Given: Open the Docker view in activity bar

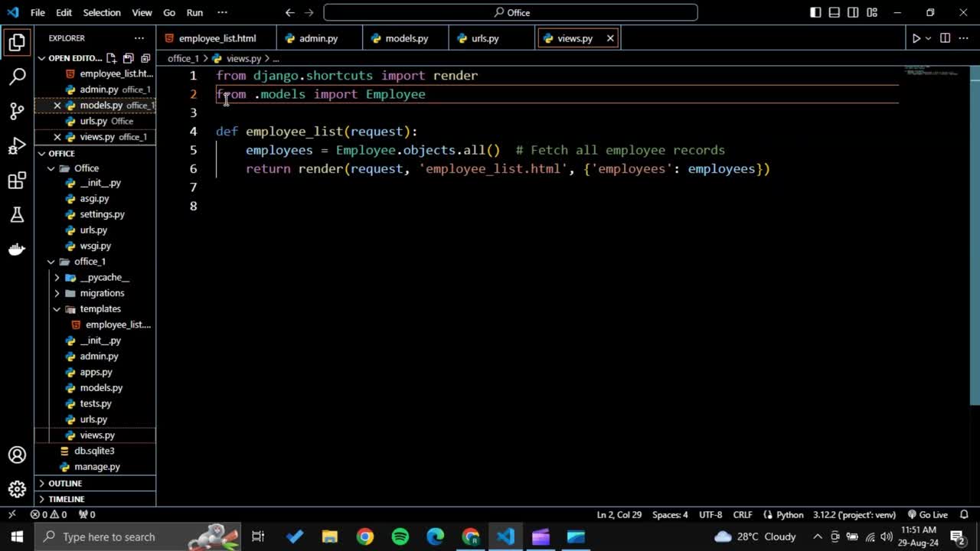Looking at the screenshot, I should [x=17, y=249].
